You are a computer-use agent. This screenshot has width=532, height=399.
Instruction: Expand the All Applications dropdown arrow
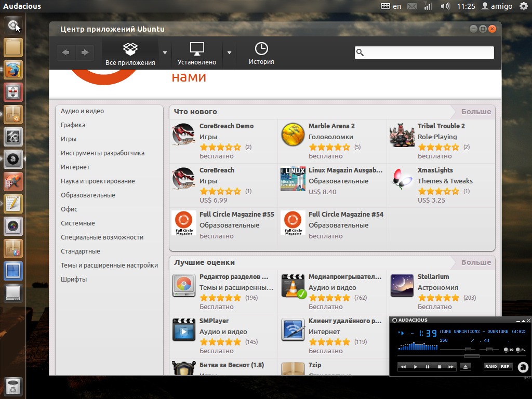(165, 53)
